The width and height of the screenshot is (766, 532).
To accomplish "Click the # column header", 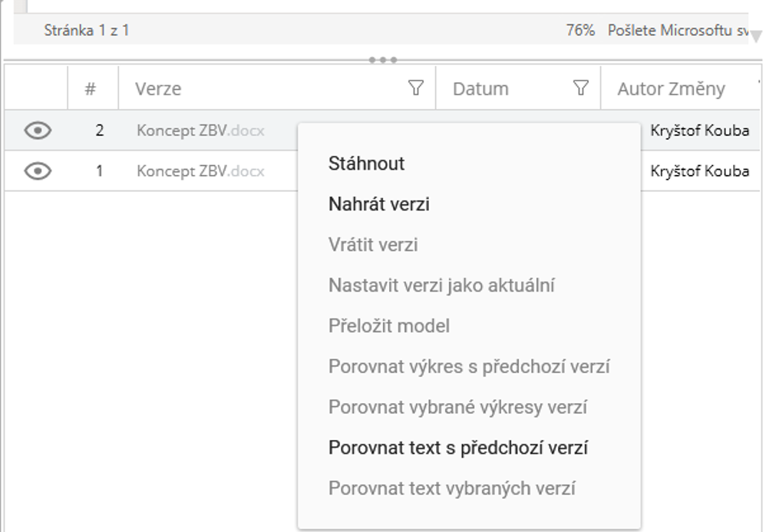I will coord(91,89).
